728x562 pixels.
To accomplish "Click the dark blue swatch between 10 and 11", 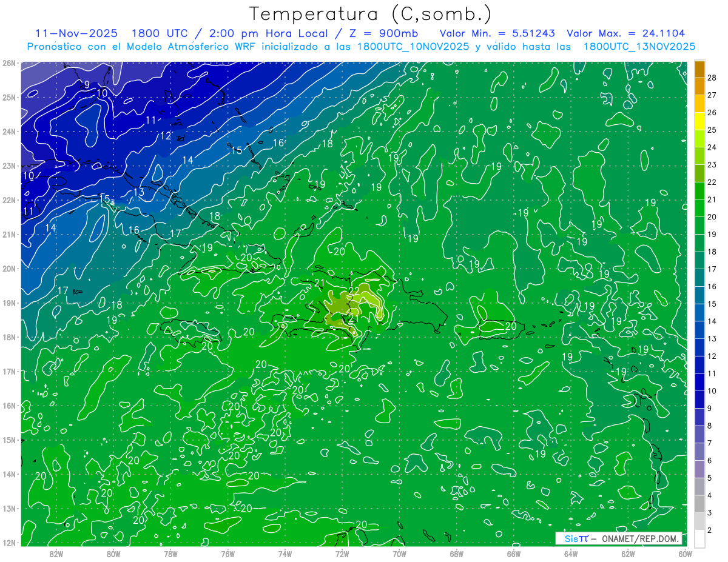I will 699,382.
